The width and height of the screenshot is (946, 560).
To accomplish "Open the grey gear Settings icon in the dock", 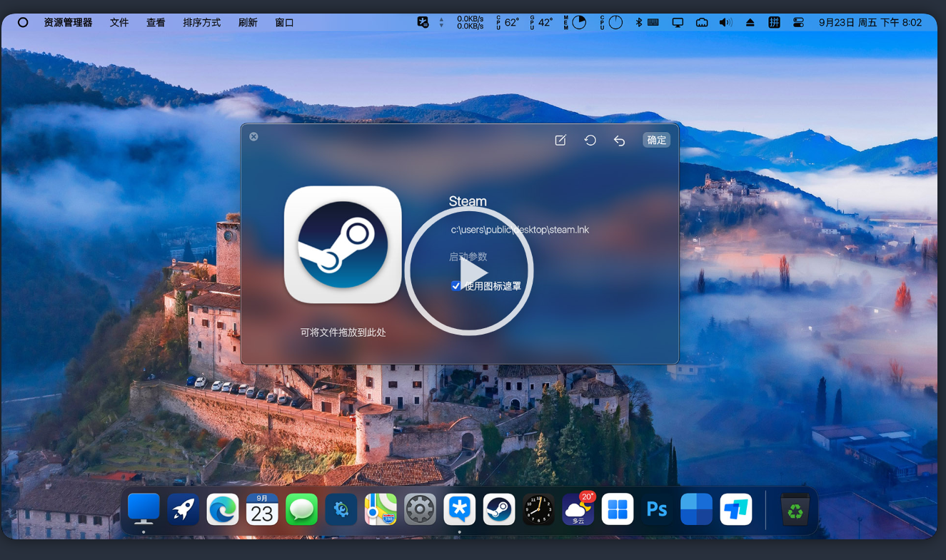I will coord(420,510).
